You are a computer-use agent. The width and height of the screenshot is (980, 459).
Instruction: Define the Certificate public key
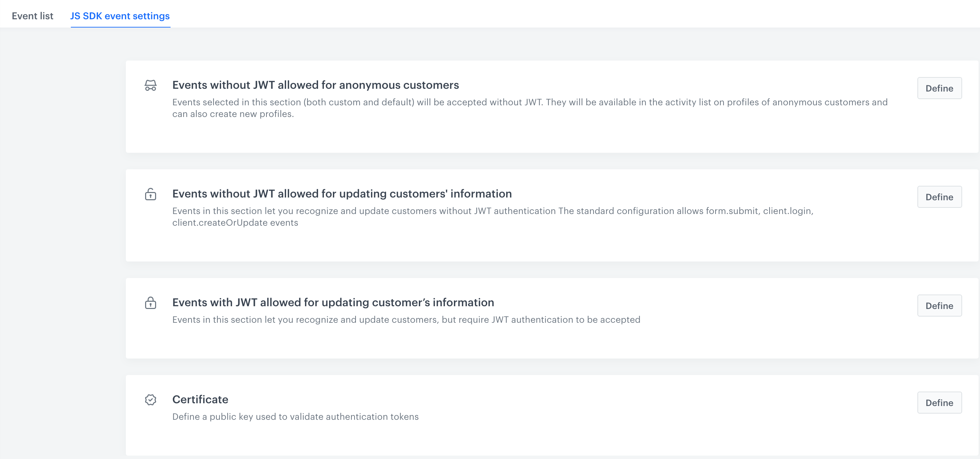(x=939, y=403)
